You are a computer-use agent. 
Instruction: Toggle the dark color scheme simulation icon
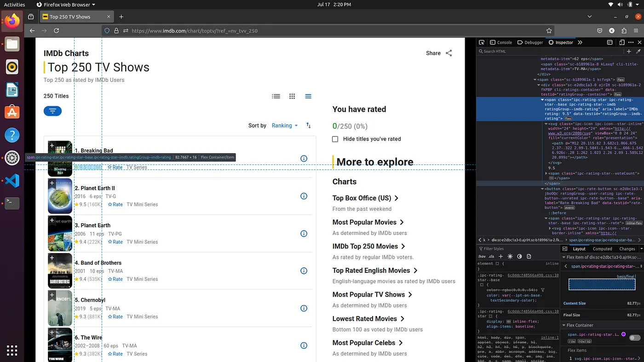tap(519, 256)
